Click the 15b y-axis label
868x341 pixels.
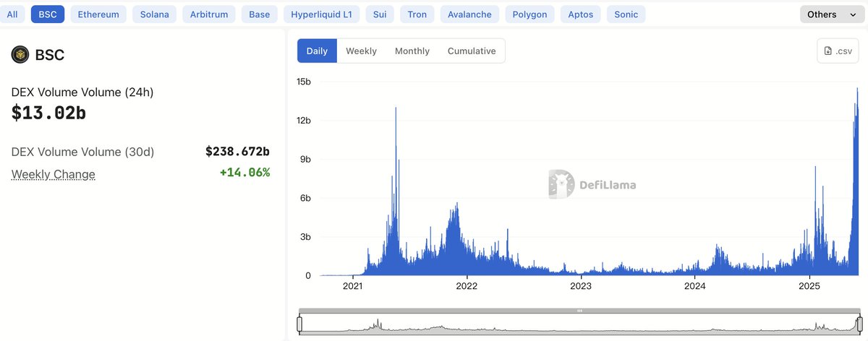tap(304, 82)
